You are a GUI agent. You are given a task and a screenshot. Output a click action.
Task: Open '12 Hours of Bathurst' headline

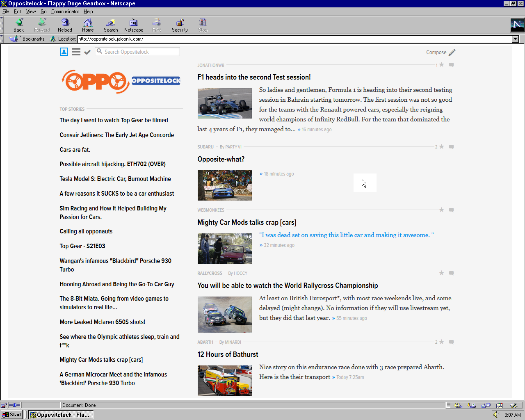click(x=228, y=354)
